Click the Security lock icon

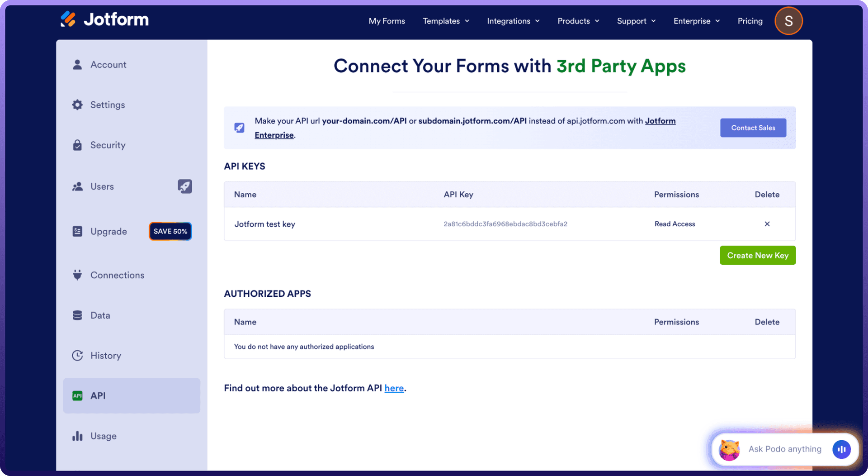[77, 145]
